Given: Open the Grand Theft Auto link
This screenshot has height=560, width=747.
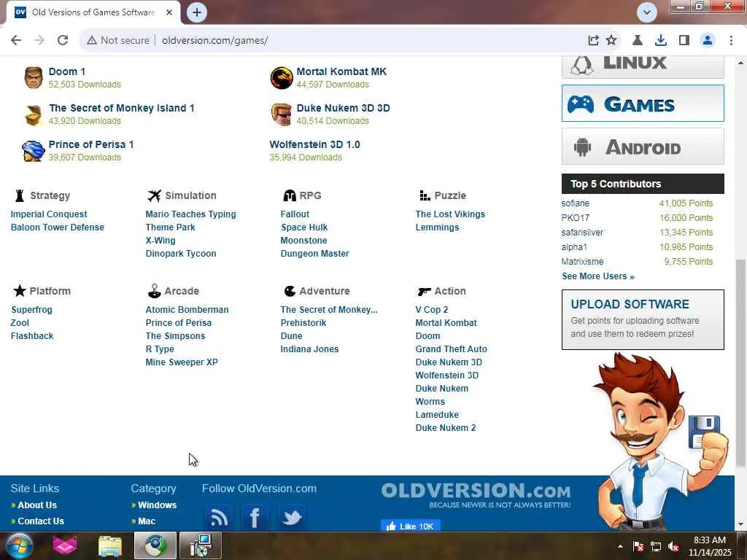Looking at the screenshot, I should (451, 349).
